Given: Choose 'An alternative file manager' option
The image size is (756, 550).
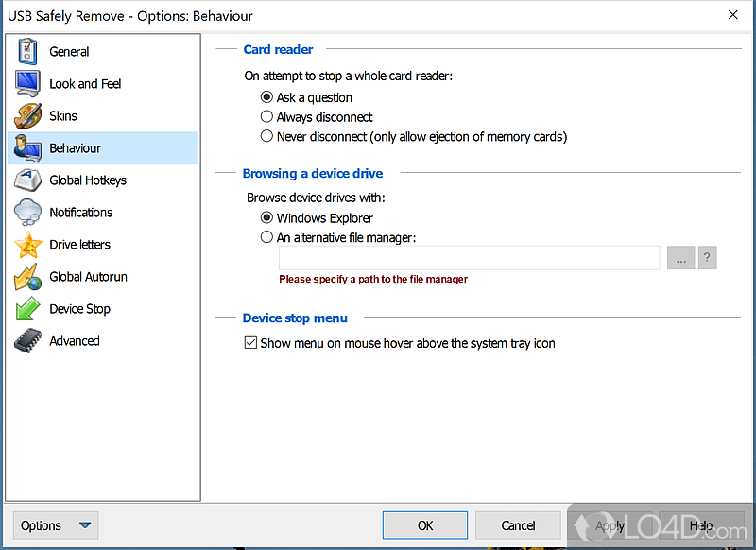Looking at the screenshot, I should click(266, 237).
